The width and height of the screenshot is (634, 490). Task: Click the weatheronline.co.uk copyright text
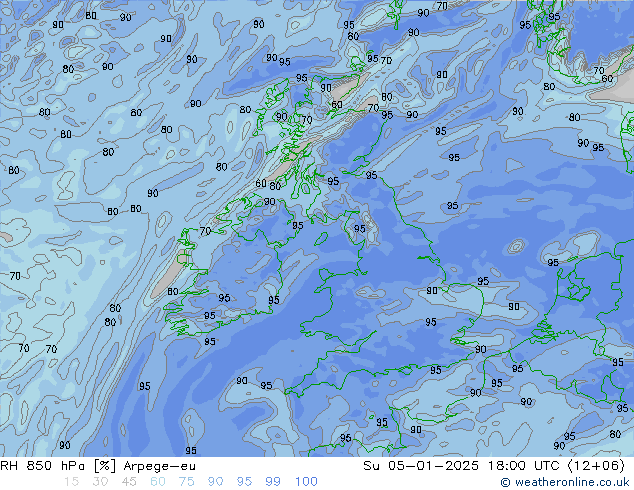(565, 482)
